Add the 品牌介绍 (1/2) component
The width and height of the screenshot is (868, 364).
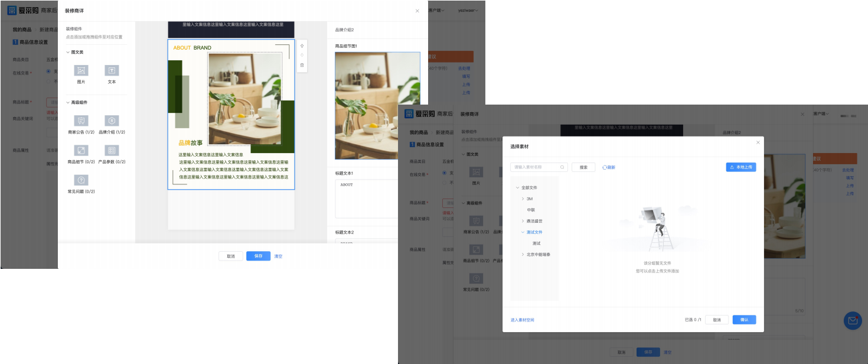coord(112,121)
